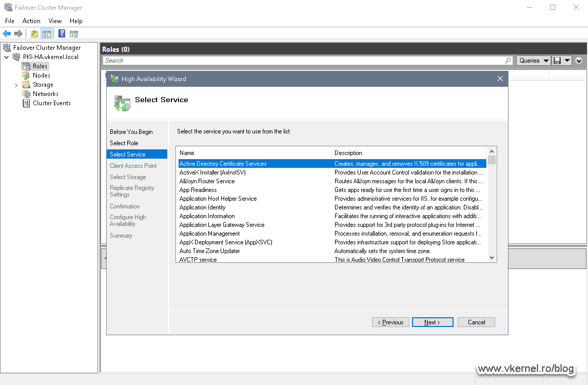Click the Before You Begin wizard step
The width and height of the screenshot is (588, 385).
pyautogui.click(x=131, y=132)
